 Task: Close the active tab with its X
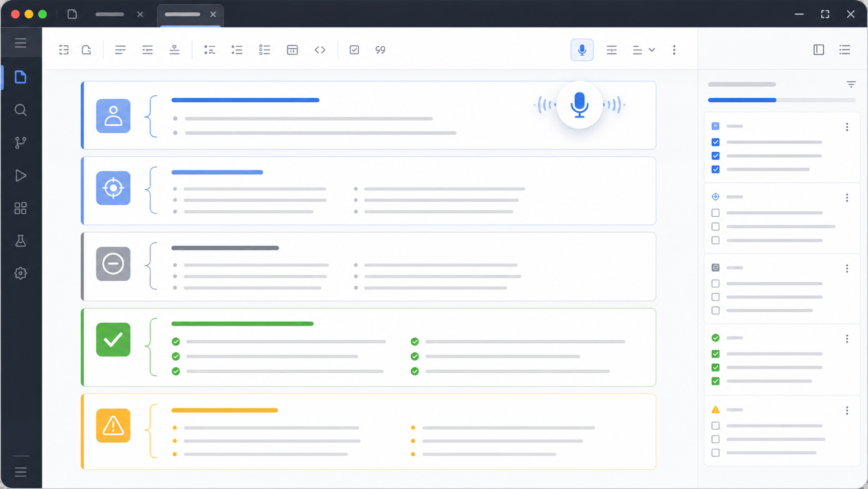tap(213, 15)
